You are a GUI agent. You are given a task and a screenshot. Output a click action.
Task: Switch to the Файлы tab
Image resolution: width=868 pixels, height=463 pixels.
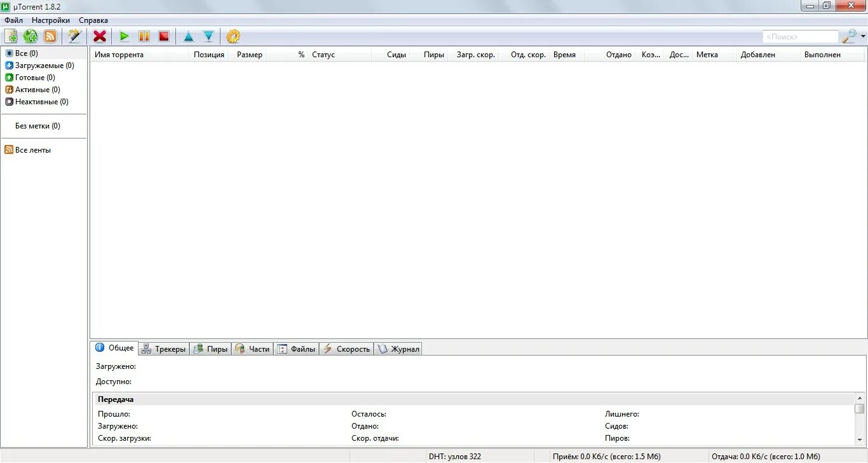pyautogui.click(x=296, y=349)
